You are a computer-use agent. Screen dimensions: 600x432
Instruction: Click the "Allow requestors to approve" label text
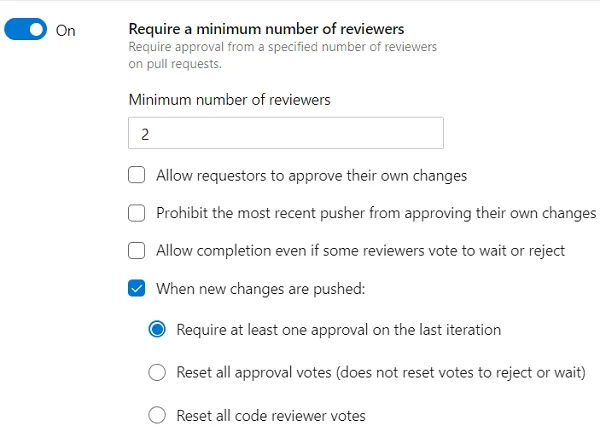point(312,176)
